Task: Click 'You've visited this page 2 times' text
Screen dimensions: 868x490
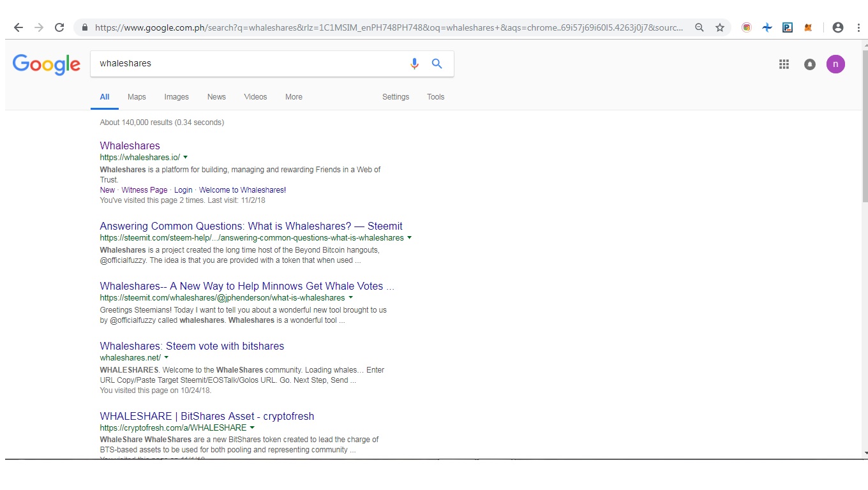Action: 183,200
